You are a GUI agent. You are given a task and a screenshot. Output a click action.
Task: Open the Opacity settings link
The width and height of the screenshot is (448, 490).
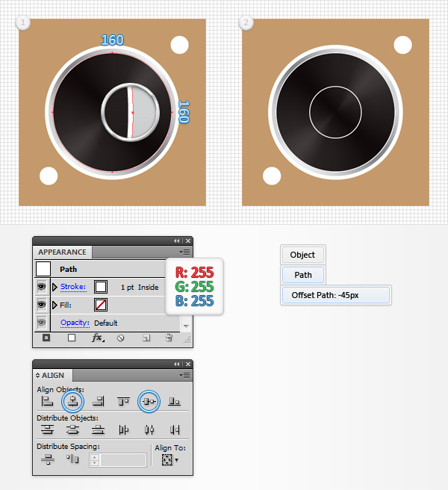[x=75, y=323]
